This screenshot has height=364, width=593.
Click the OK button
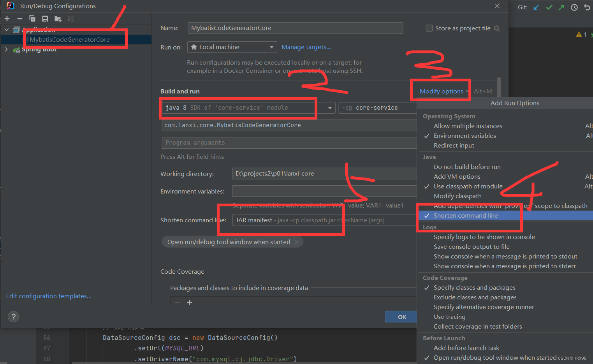coord(402,317)
